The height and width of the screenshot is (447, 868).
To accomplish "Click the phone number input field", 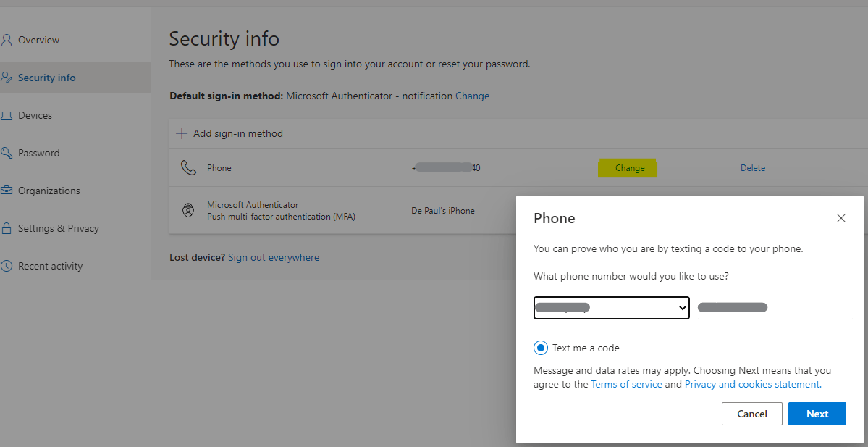I will click(774, 307).
